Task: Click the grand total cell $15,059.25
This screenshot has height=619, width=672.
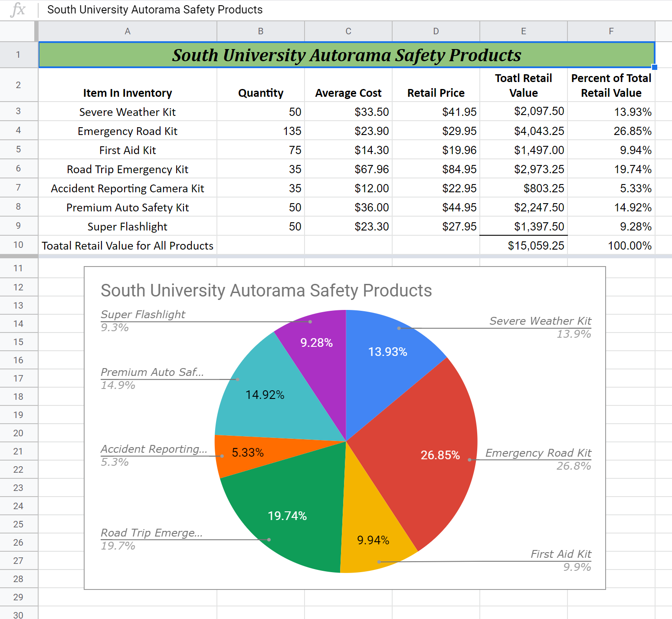Action: [x=524, y=245]
